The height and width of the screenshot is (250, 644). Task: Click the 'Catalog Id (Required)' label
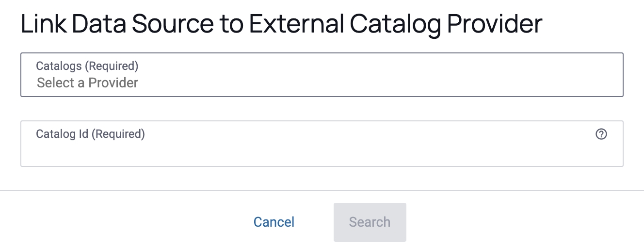pos(90,134)
